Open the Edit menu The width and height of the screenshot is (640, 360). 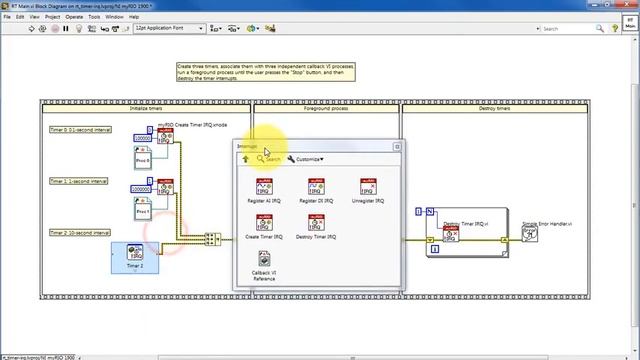[x=20, y=17]
